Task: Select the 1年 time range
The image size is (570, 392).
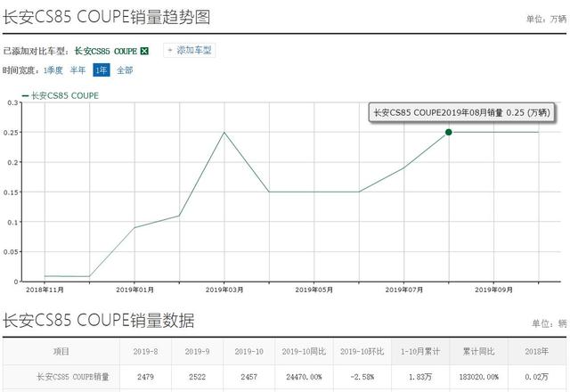Action: [x=102, y=70]
